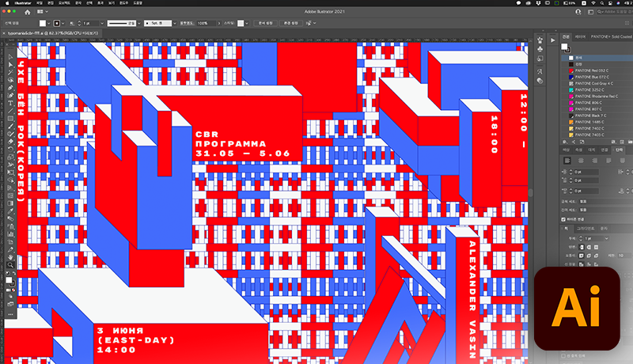Switch to the PANTONE+ Solid Coated tab
This screenshot has width=633, height=364.
[x=611, y=36]
